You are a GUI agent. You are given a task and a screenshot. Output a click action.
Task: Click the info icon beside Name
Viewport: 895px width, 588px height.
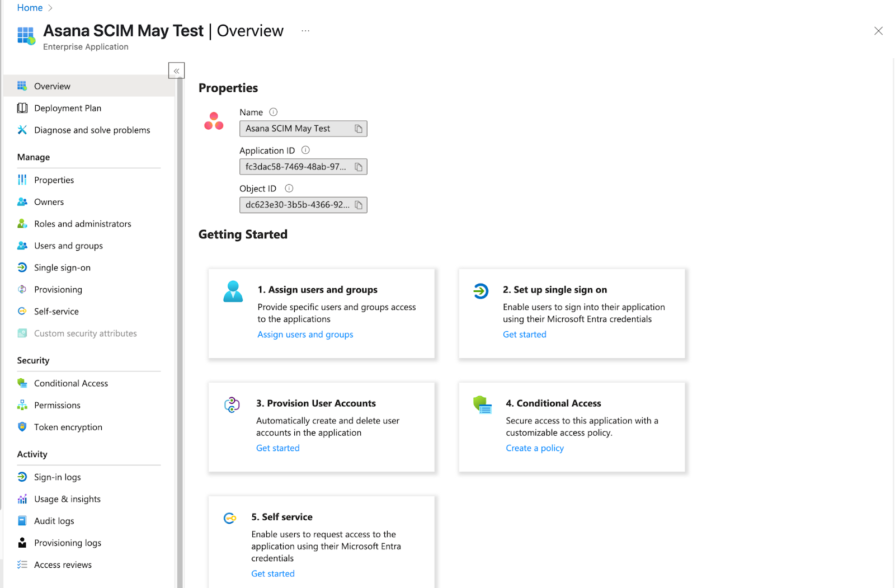[x=273, y=112]
